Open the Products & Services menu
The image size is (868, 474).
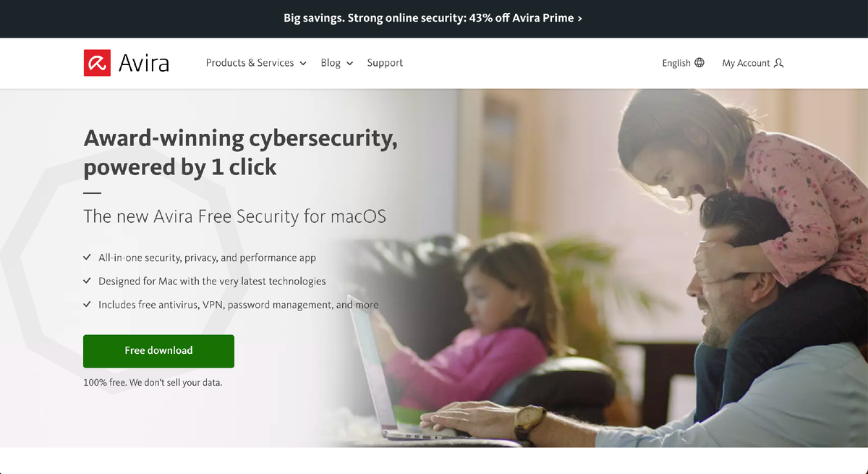point(256,63)
